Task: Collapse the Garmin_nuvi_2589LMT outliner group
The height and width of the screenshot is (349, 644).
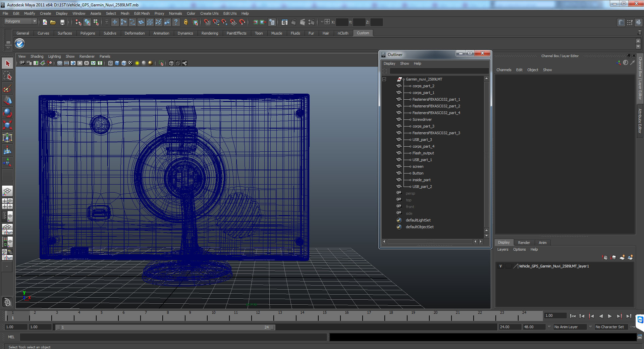Action: [384, 80]
